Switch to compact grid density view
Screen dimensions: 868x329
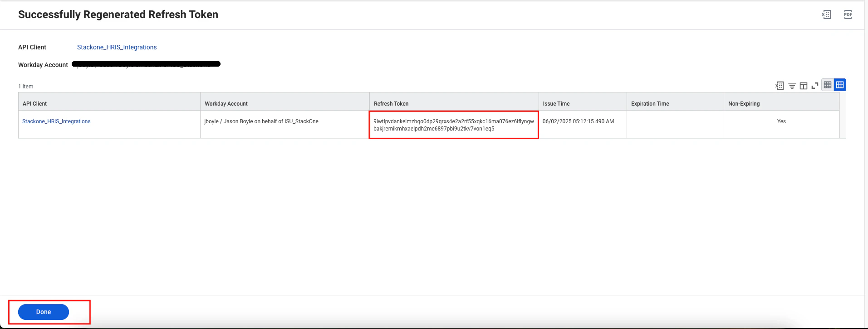point(828,85)
